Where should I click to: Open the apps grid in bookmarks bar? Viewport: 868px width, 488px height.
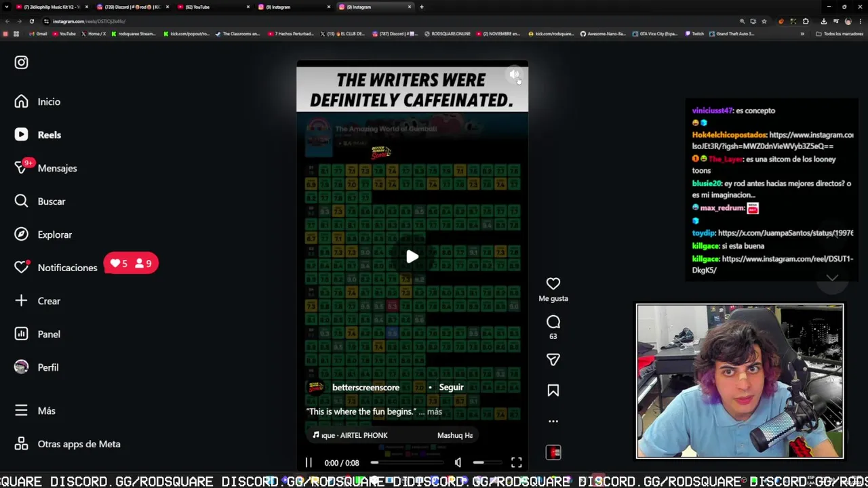(x=16, y=34)
